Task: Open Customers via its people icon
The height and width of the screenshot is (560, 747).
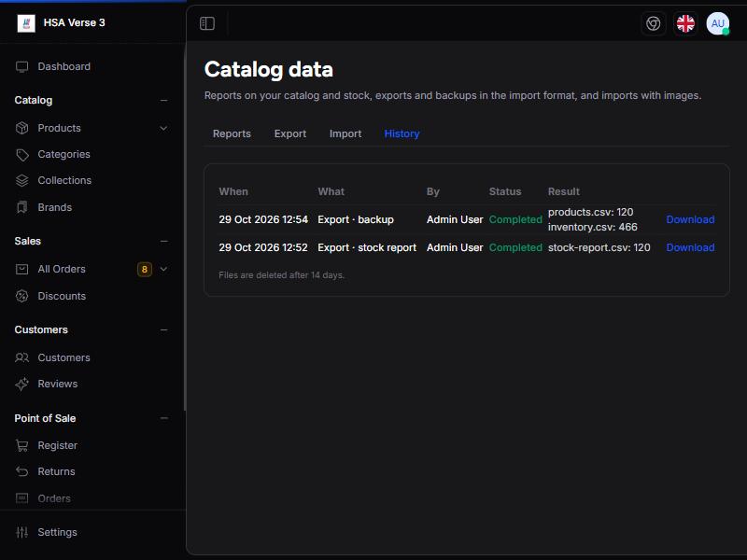Action: pyautogui.click(x=21, y=357)
